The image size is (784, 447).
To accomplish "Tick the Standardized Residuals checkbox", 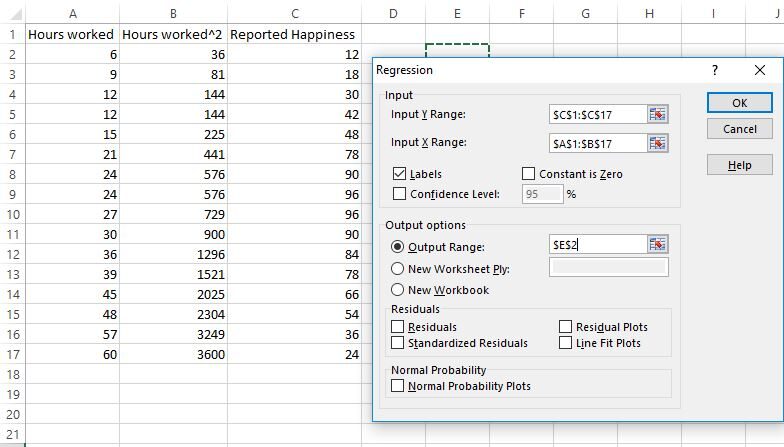I will point(398,342).
